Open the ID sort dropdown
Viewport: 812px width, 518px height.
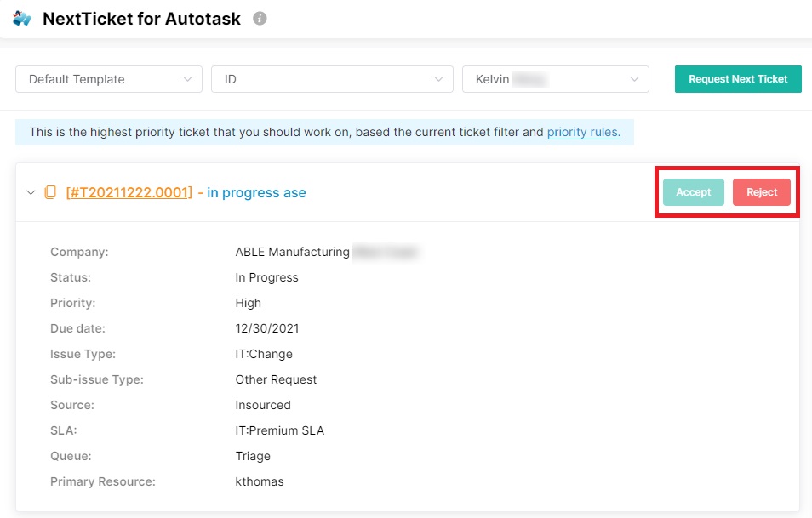[x=332, y=79]
